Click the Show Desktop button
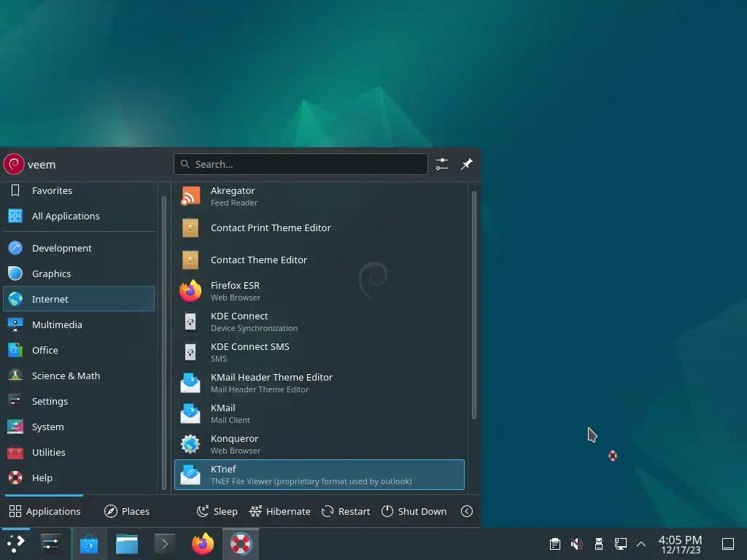 point(728,544)
